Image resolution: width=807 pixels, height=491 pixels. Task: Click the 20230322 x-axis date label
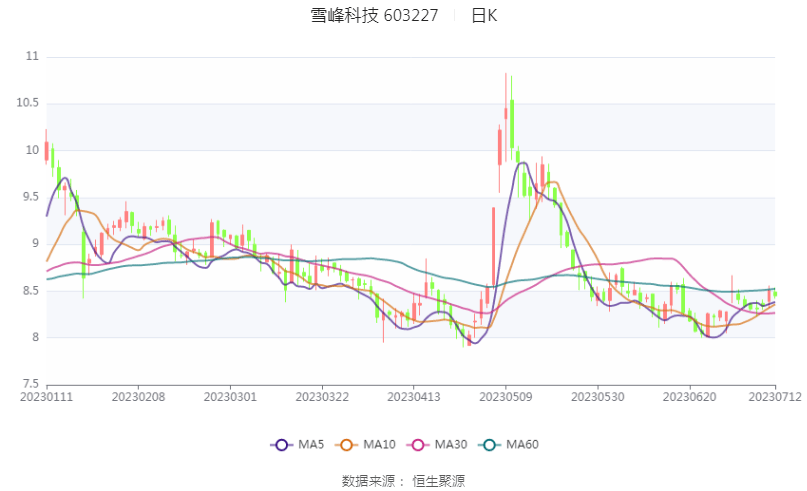pos(322,397)
